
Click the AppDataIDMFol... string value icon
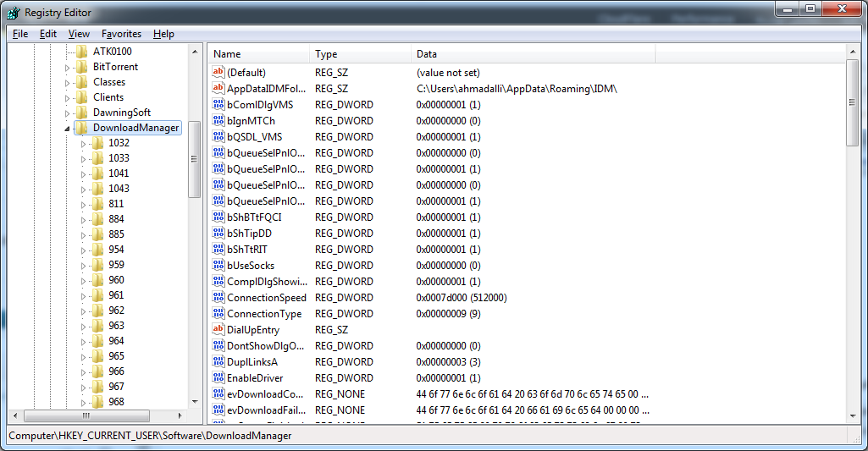point(218,88)
